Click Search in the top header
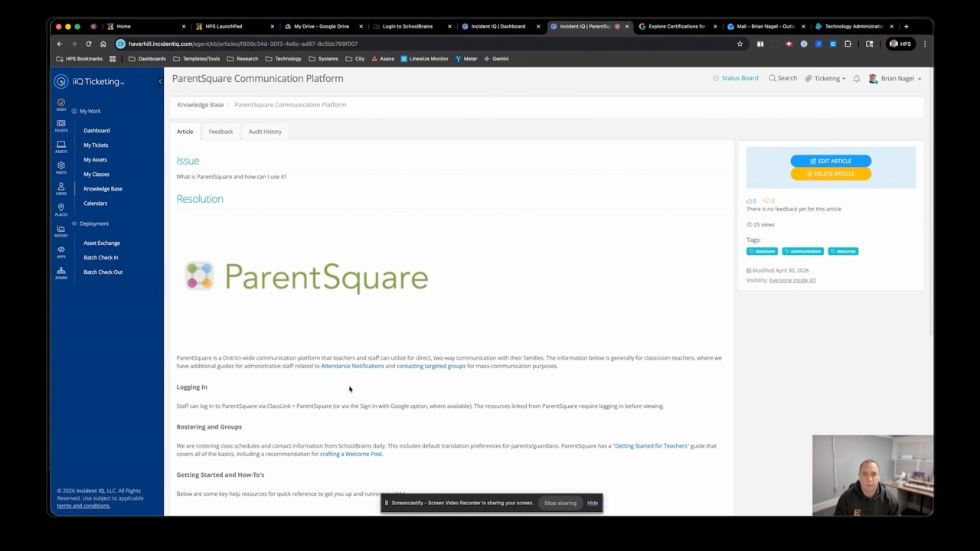 point(783,78)
